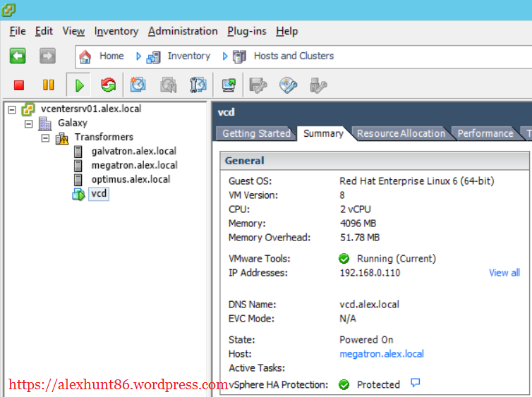Click USB device connect toolbar icon
Viewport: 532px width, 397px height.
(318, 85)
